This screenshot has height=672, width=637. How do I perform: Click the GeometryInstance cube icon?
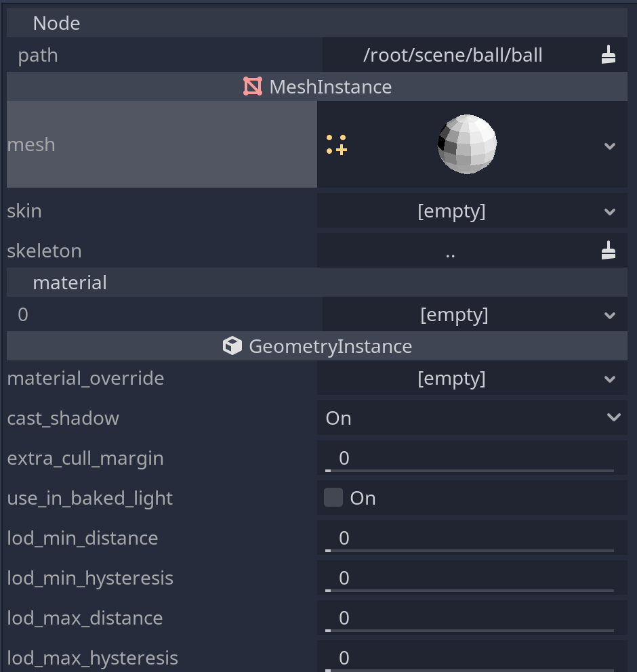[x=232, y=345]
